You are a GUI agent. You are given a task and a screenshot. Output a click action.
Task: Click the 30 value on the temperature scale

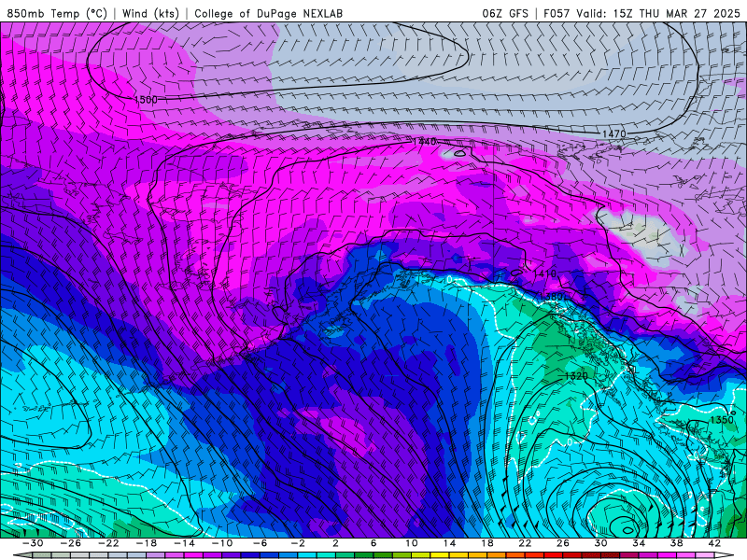point(600,543)
